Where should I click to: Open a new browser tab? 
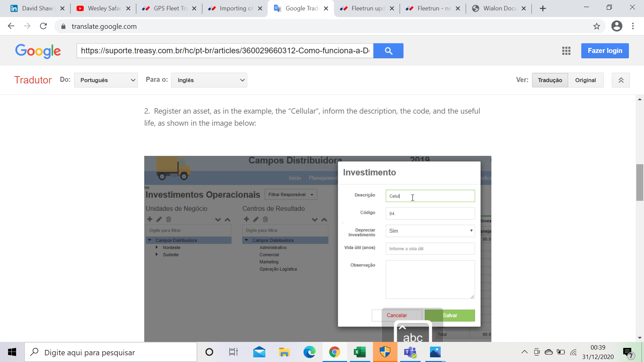[543, 8]
